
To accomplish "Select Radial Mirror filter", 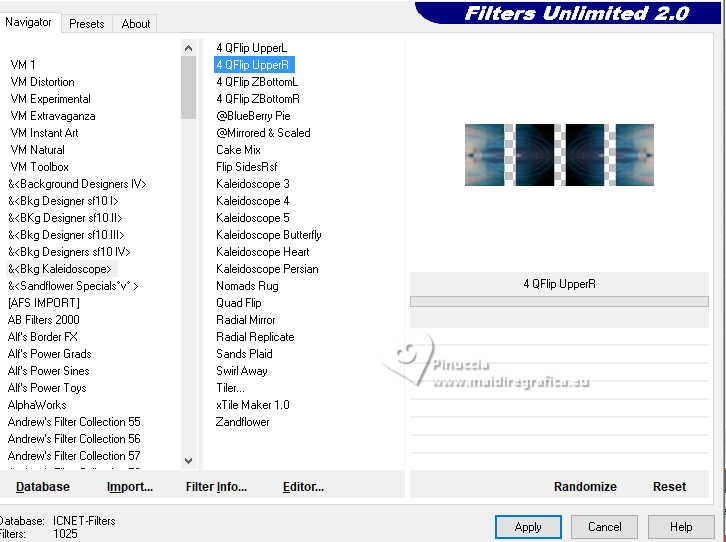I will tap(246, 320).
